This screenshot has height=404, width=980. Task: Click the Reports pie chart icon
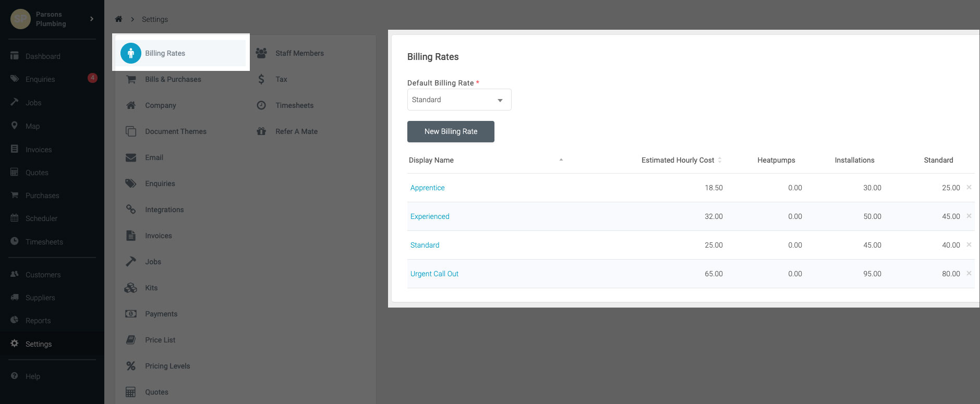point(15,320)
